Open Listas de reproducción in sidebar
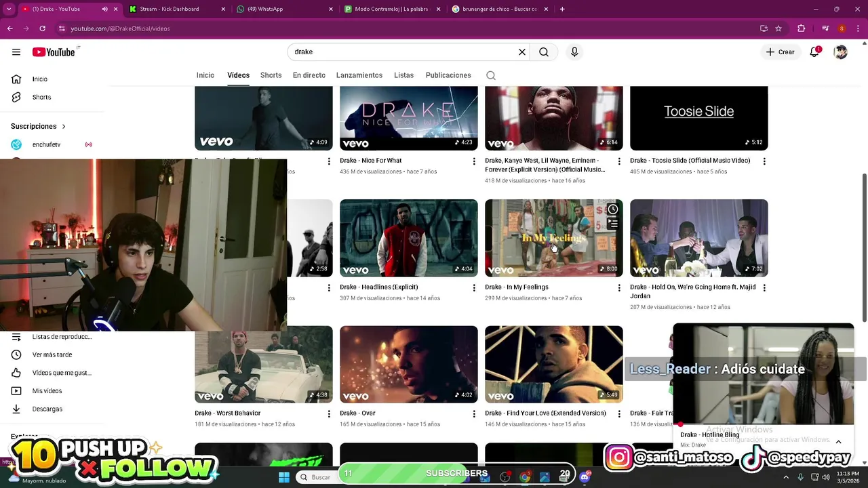 tap(52, 337)
